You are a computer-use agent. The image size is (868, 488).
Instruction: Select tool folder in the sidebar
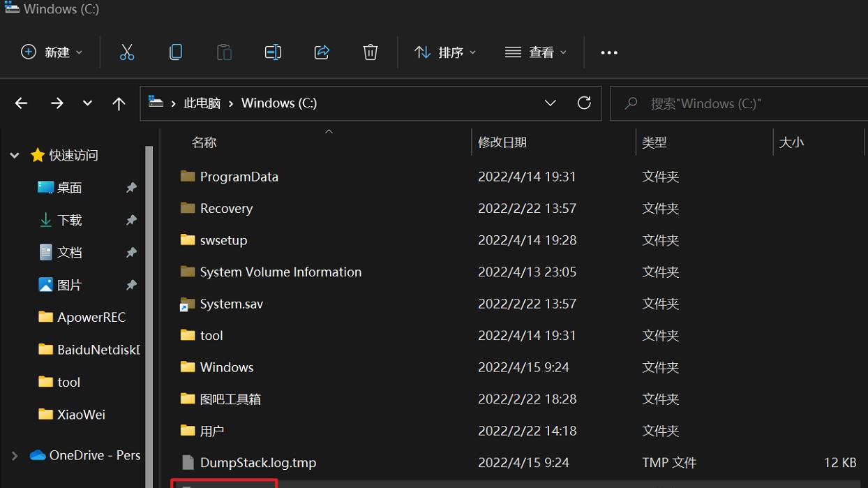tap(69, 382)
